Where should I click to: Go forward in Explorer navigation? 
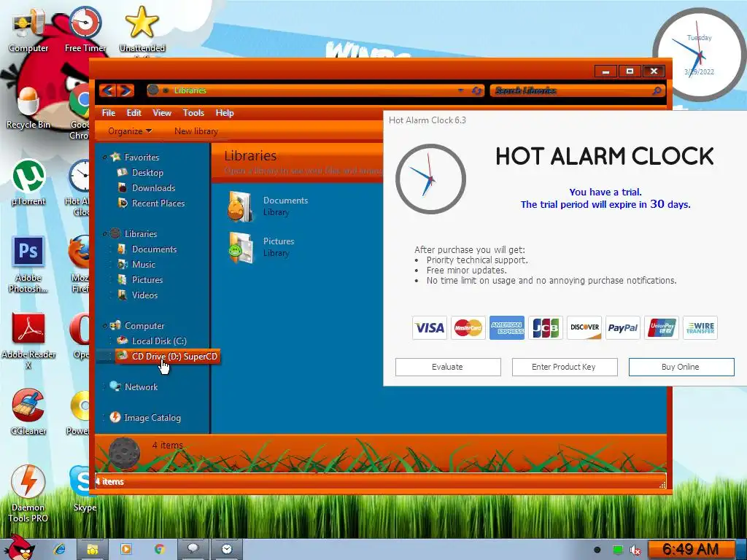125,90
